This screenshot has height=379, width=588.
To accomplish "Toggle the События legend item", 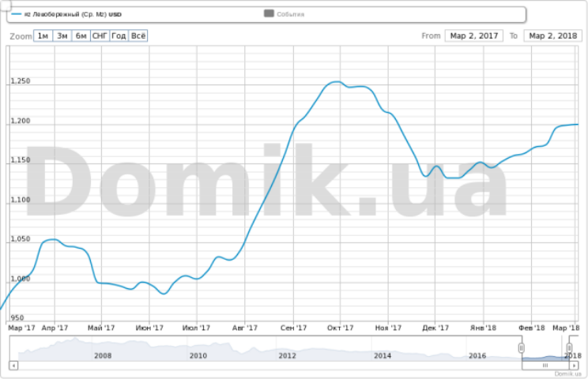I will 285,14.
